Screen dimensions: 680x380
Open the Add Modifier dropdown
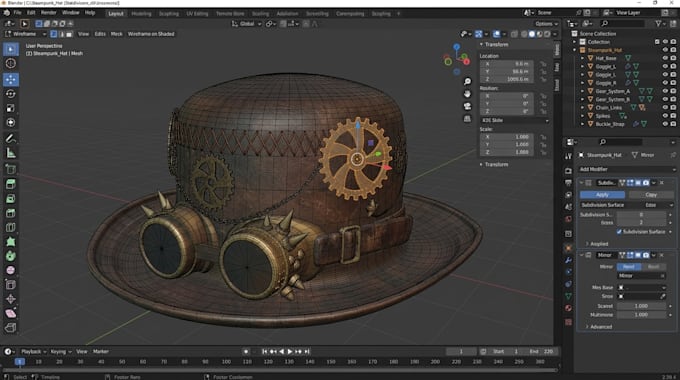coord(627,169)
